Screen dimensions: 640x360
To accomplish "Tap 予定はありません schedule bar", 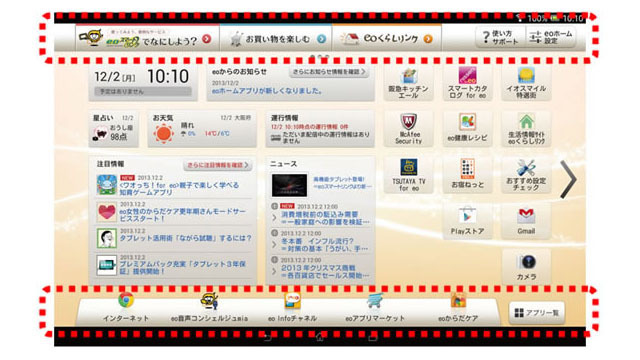I will click(143, 92).
